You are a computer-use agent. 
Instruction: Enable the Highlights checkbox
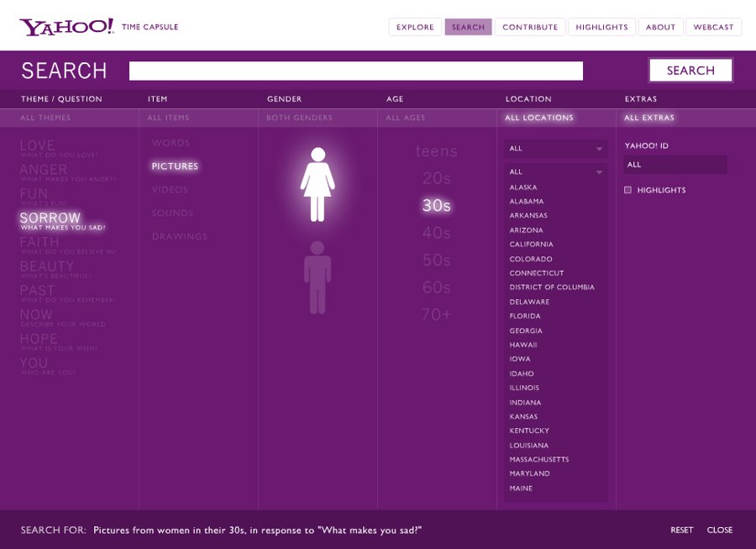click(x=627, y=190)
